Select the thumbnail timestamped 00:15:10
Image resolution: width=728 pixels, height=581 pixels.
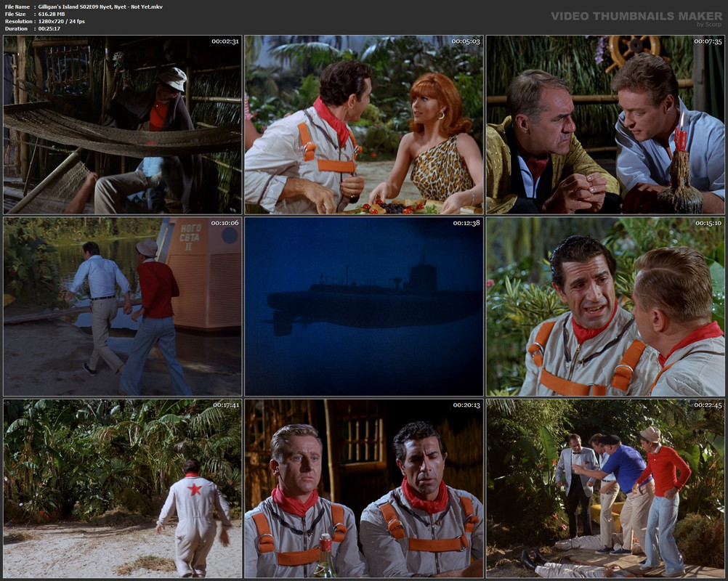click(x=605, y=306)
